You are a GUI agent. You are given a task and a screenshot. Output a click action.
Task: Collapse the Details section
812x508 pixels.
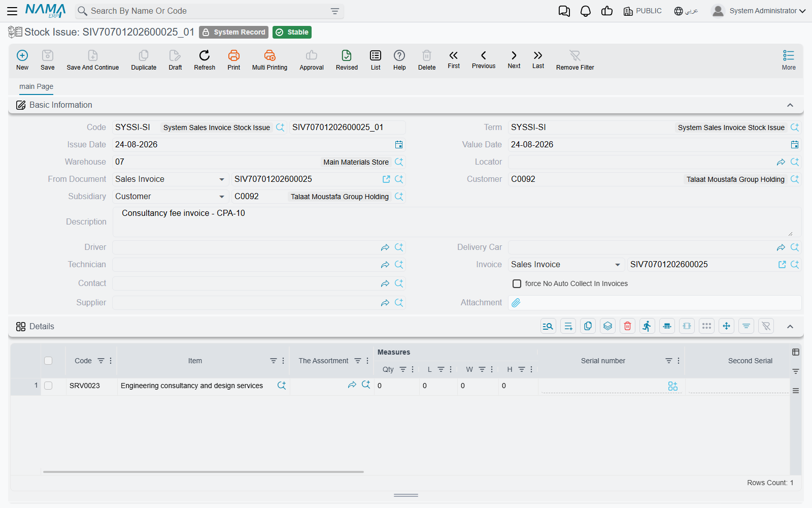[x=790, y=327]
